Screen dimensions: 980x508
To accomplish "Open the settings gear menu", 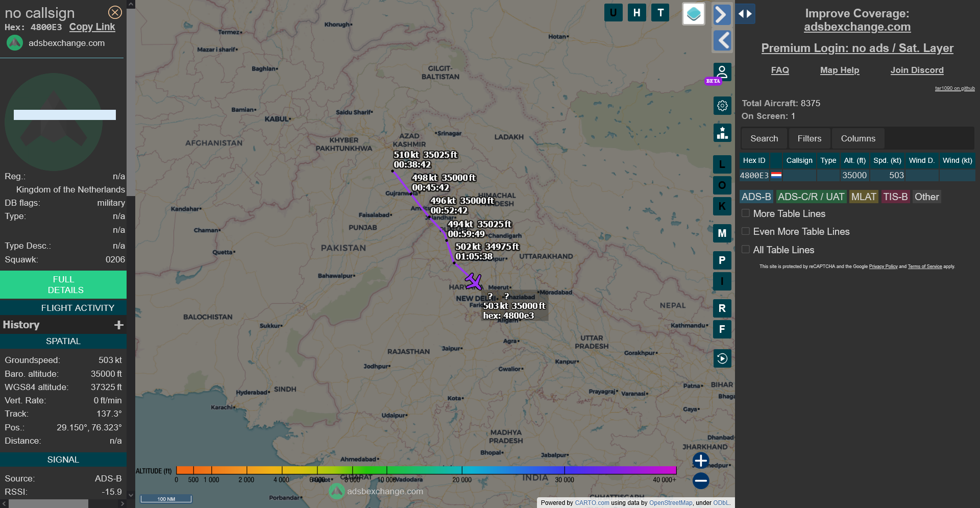I will [x=722, y=106].
